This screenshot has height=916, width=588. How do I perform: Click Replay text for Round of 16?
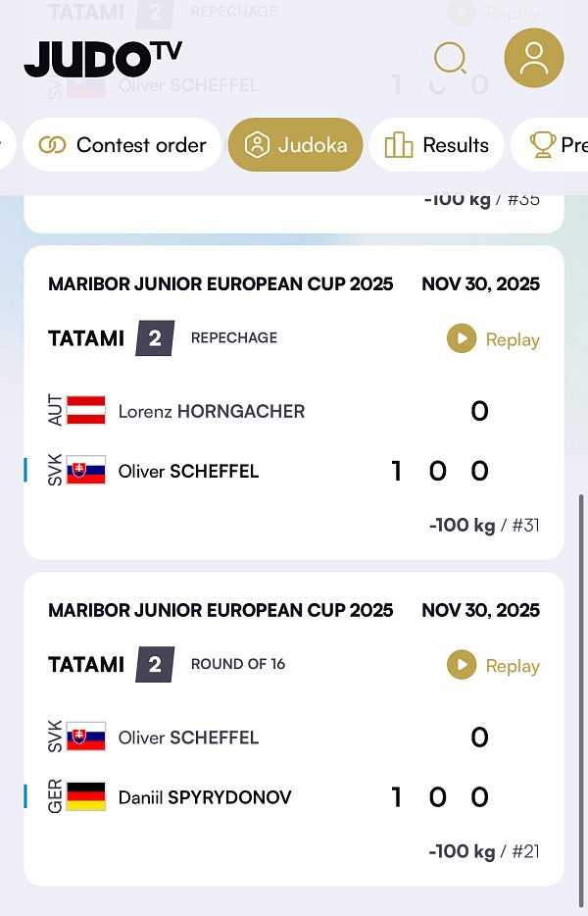[x=513, y=667]
